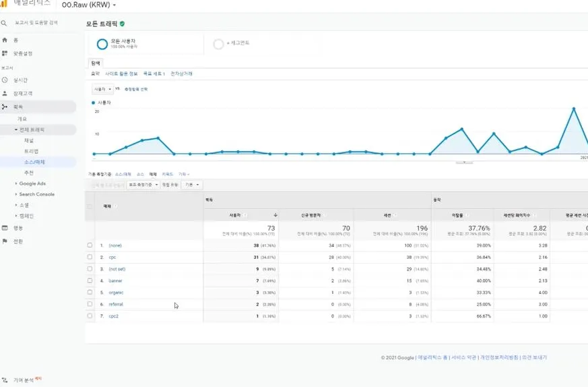Click the help icon beside 매체 header
Image resolution: width=588 pixels, height=387 pixels.
pos(116,206)
